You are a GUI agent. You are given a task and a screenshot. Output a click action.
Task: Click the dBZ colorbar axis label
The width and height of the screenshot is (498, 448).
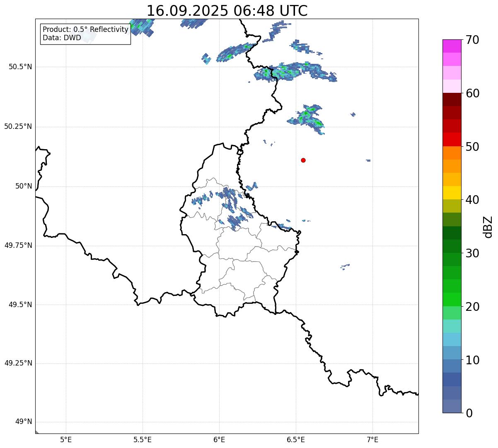tap(488, 227)
